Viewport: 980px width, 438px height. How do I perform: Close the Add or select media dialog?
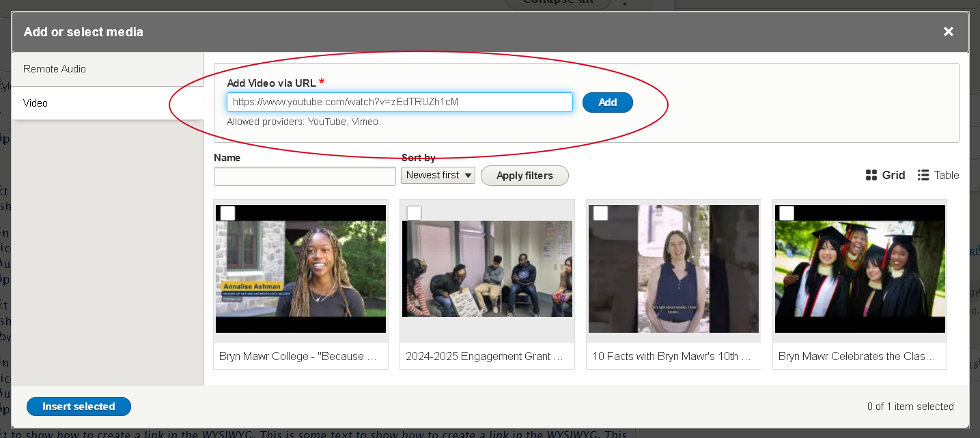(x=948, y=31)
